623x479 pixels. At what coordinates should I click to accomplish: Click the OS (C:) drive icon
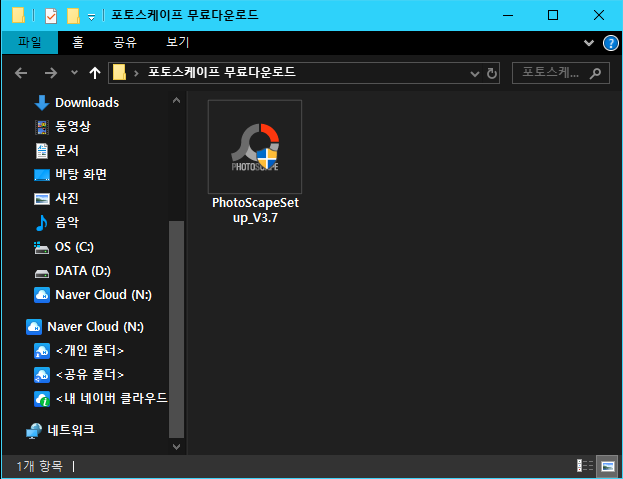pos(42,248)
